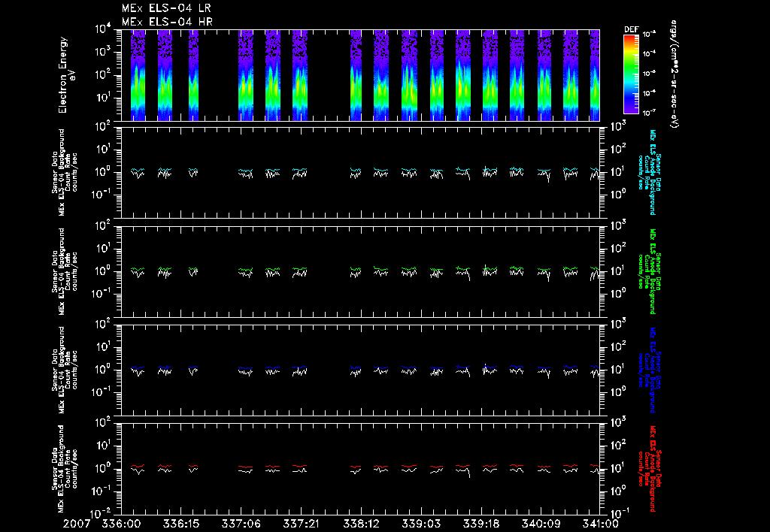The width and height of the screenshot is (770, 532).
Task: Click the "337:21" time axis label
Action: coord(301,524)
